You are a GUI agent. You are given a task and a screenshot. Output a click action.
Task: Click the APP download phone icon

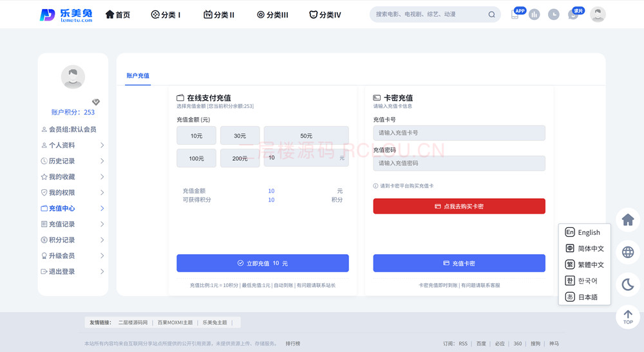point(516,14)
